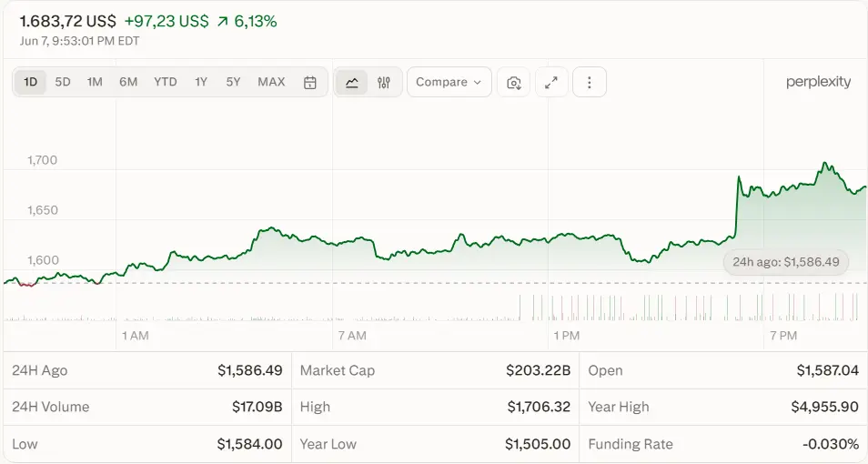Click the price line peak near 7 PM

824,164
